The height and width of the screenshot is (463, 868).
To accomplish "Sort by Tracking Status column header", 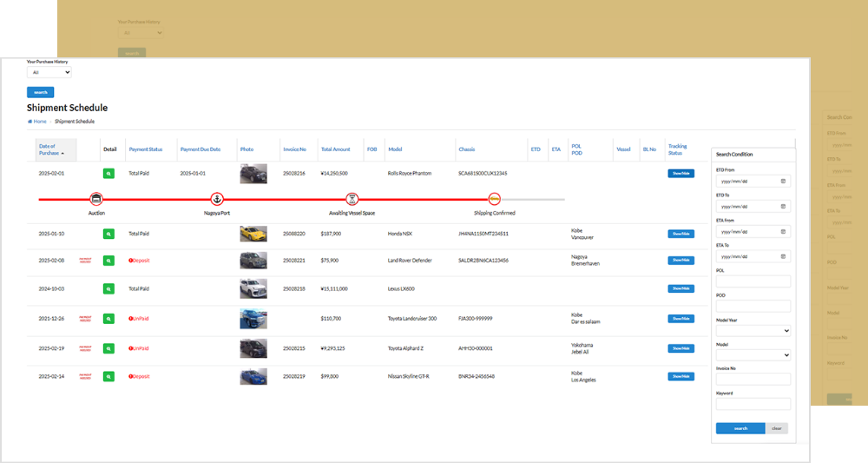I will [678, 149].
